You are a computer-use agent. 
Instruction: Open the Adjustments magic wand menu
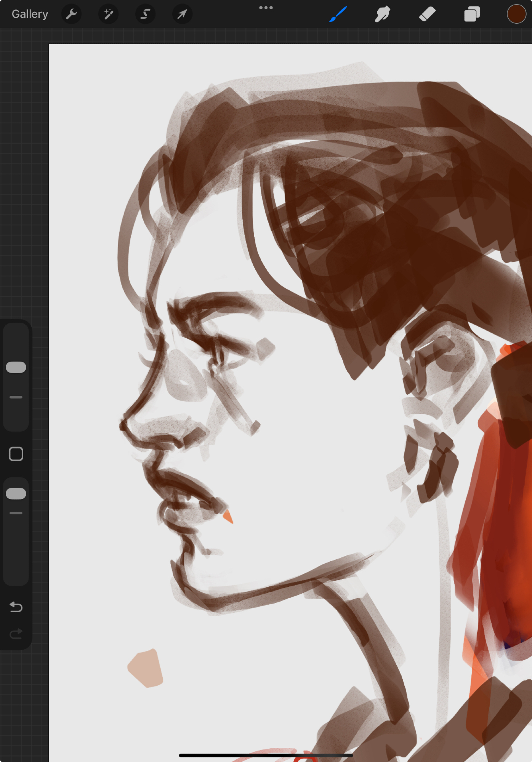click(x=108, y=14)
